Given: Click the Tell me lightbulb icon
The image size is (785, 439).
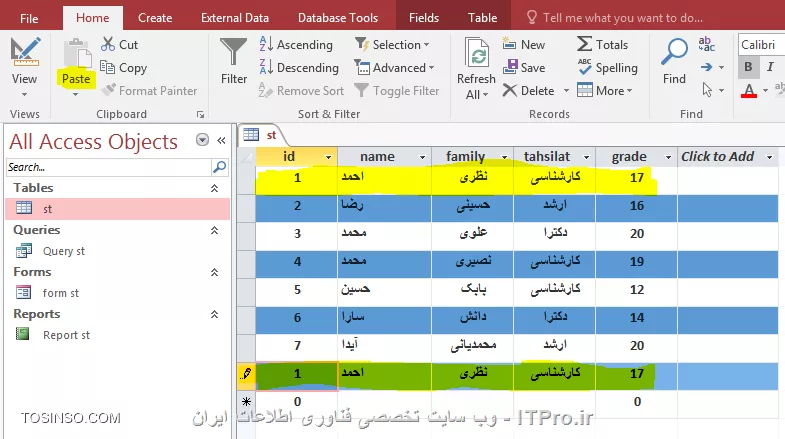Looking at the screenshot, I should (x=532, y=18).
